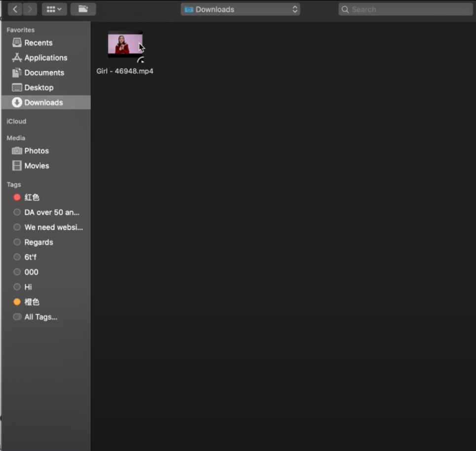Click the circle beside the Hi tag
This screenshot has height=451, width=476.
click(x=17, y=287)
